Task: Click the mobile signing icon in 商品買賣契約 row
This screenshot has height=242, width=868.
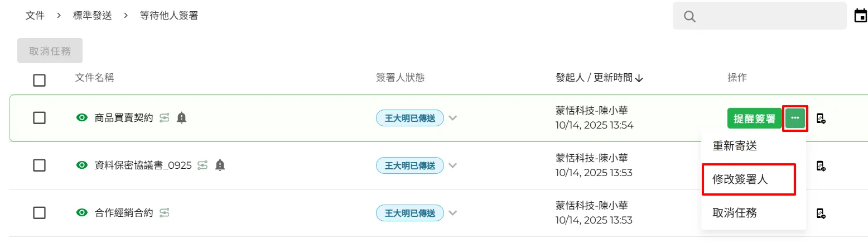Action: tap(821, 118)
